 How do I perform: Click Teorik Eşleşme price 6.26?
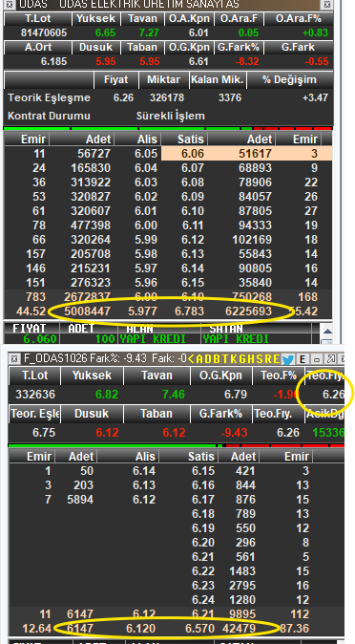click(123, 98)
